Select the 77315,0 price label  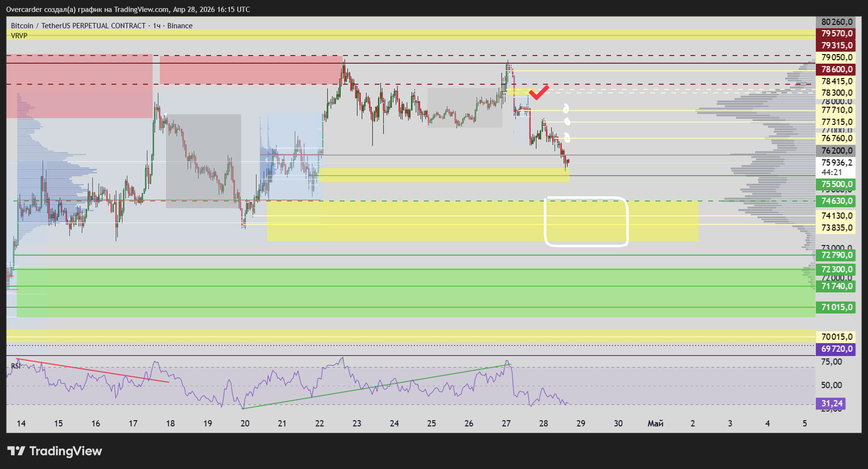pyautogui.click(x=835, y=122)
